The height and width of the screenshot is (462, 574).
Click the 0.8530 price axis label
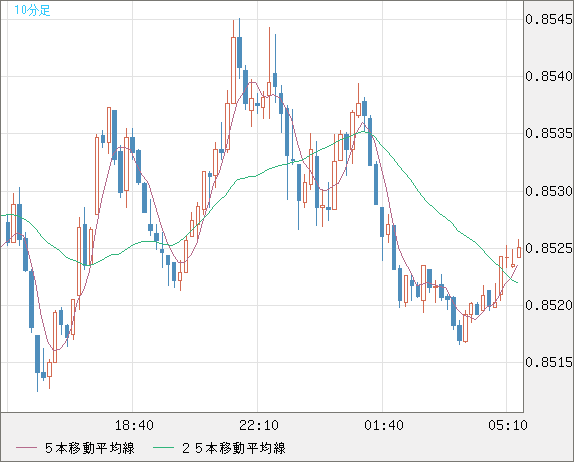coord(549,191)
